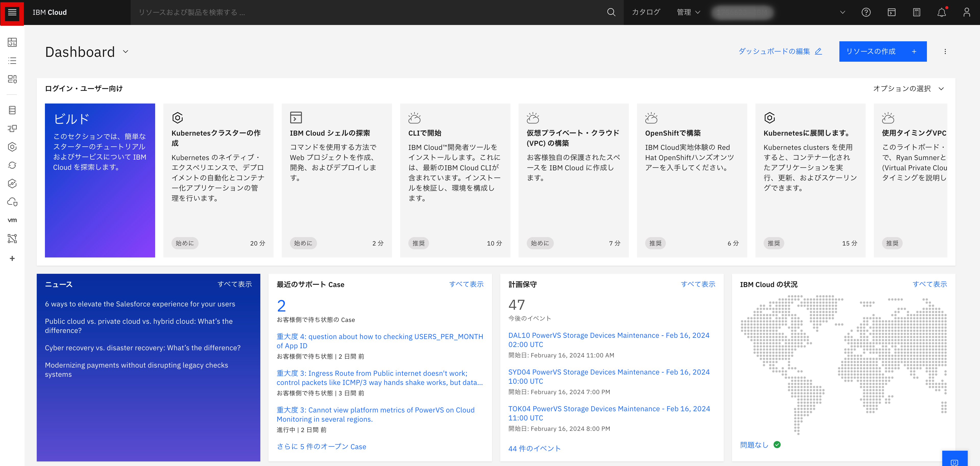Open the cost estimator calculator icon
980x466 pixels.
point(916,12)
